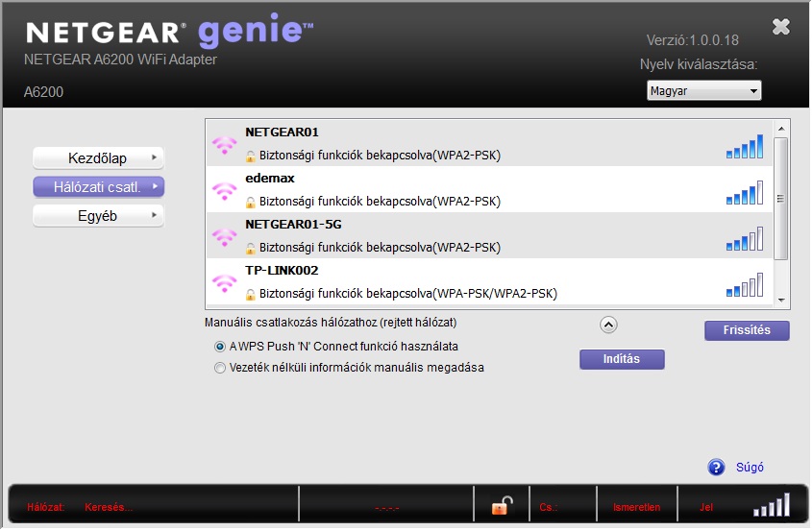812x530 pixels.
Task: Click the Ismeretlen status text
Action: coord(636,507)
